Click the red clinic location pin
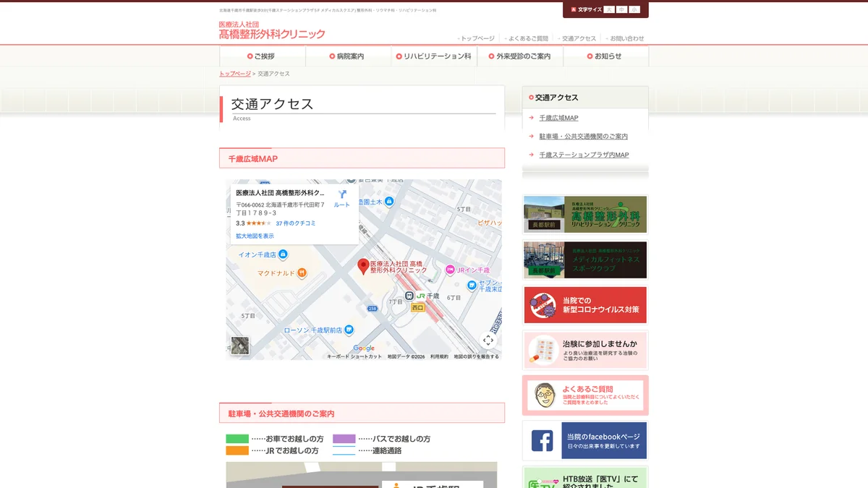 pos(364,267)
